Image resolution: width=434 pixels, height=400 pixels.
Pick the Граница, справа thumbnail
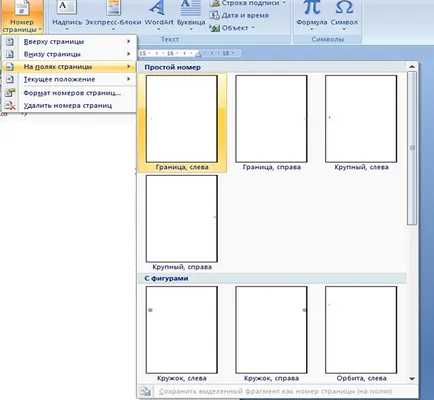point(271,123)
